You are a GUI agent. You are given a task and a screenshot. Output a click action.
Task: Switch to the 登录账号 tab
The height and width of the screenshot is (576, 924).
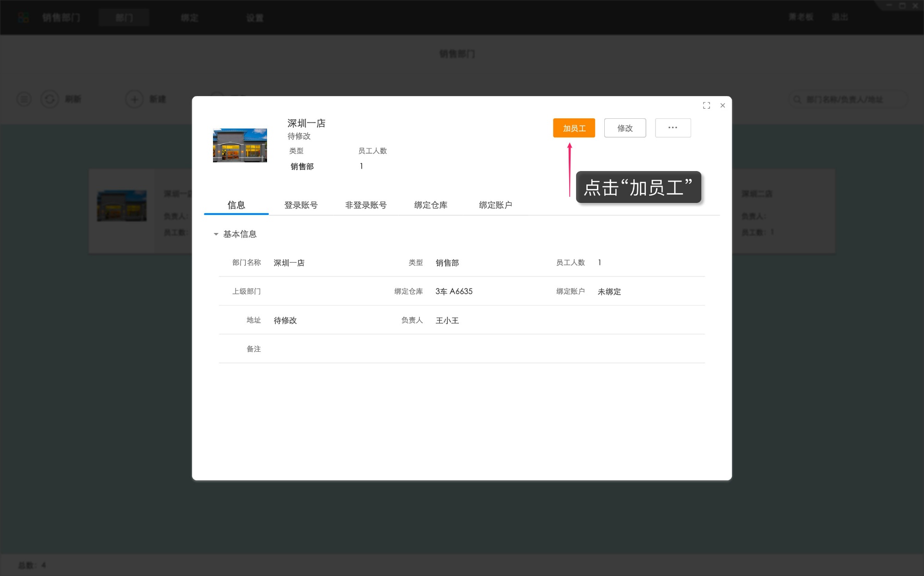(x=301, y=205)
